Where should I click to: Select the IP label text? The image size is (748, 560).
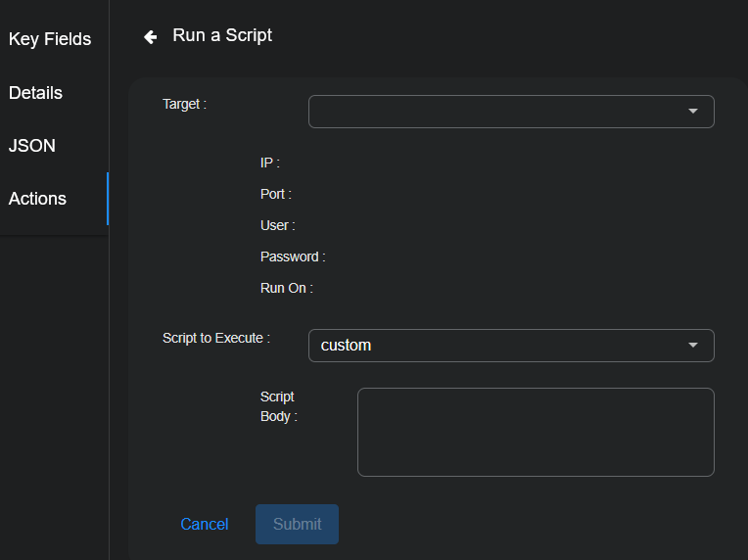coord(269,163)
